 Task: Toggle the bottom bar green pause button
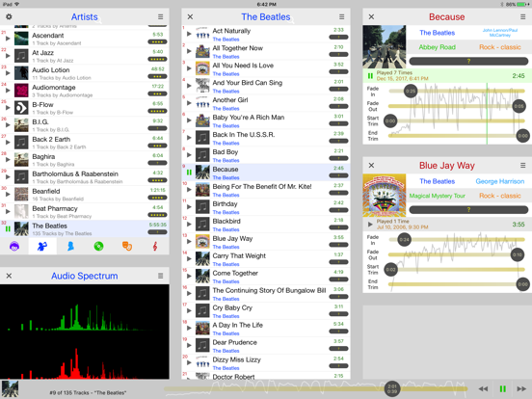pos(503,388)
